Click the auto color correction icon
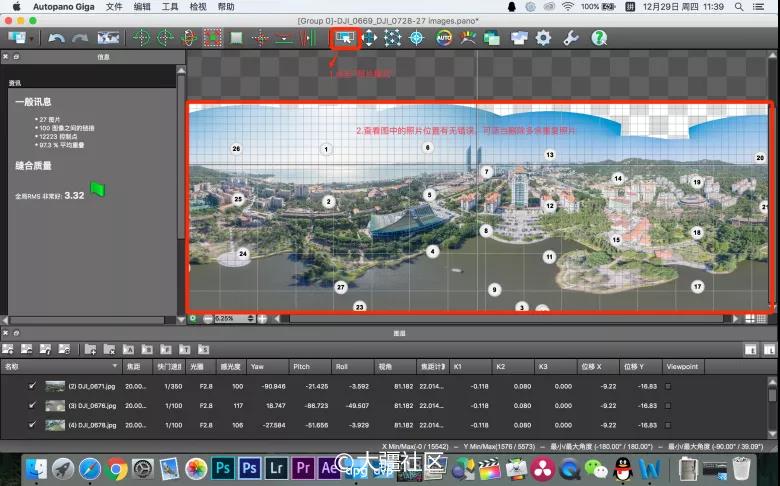The height and width of the screenshot is (486, 780). [x=442, y=38]
